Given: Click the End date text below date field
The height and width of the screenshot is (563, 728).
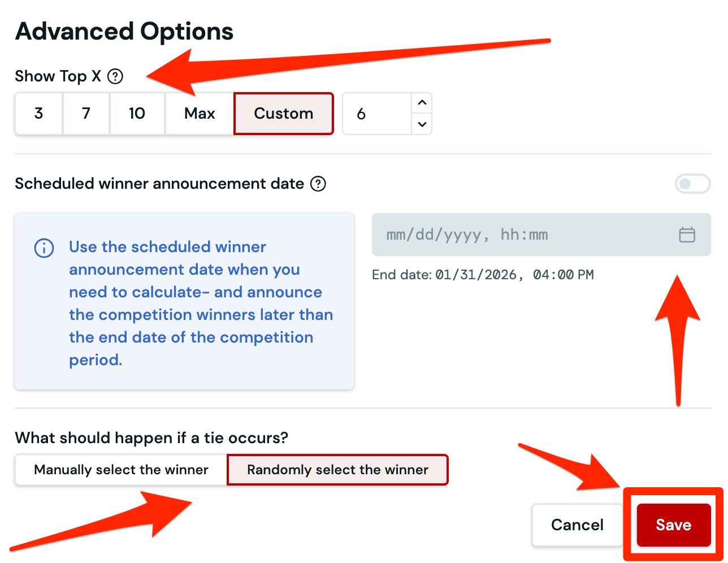Looking at the screenshot, I should coord(483,275).
